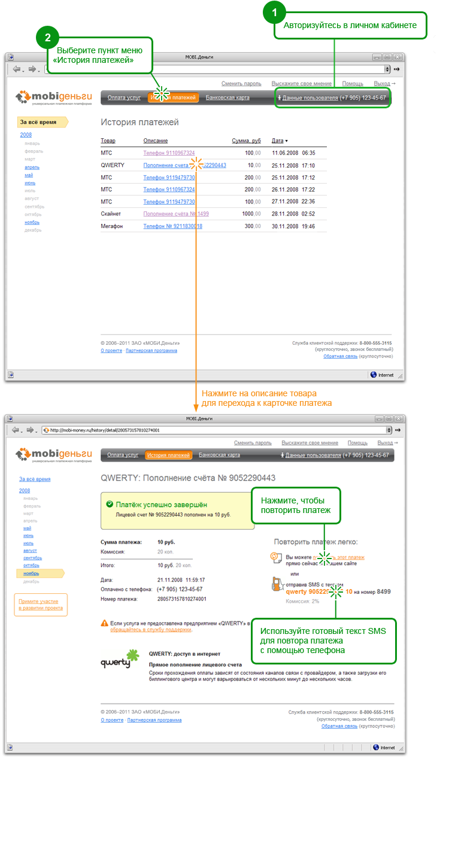Screen dimensions: 449x868
Task: Sort by Описание column header
Action: click(x=156, y=141)
